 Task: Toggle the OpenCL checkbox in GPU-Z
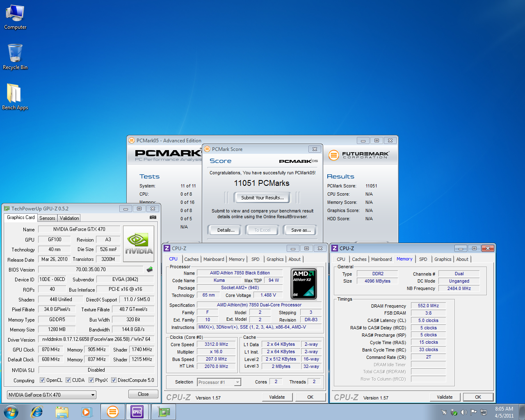pyautogui.click(x=42, y=380)
